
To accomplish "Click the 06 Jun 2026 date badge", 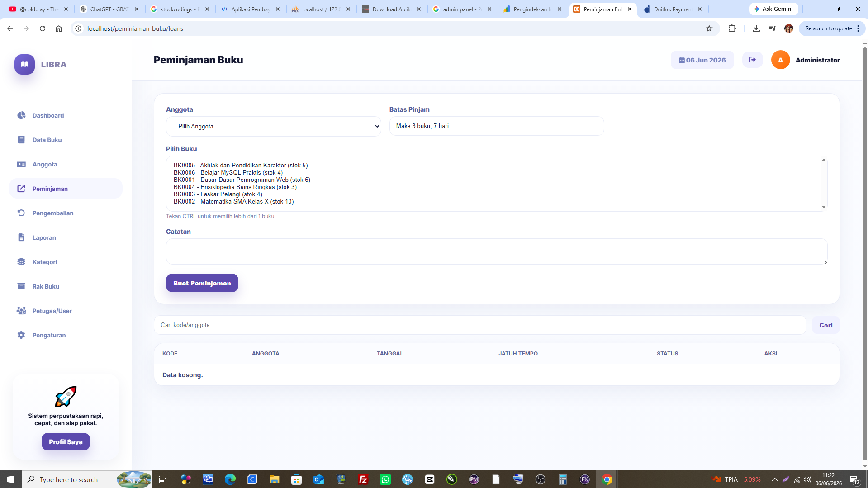I will coord(702,60).
